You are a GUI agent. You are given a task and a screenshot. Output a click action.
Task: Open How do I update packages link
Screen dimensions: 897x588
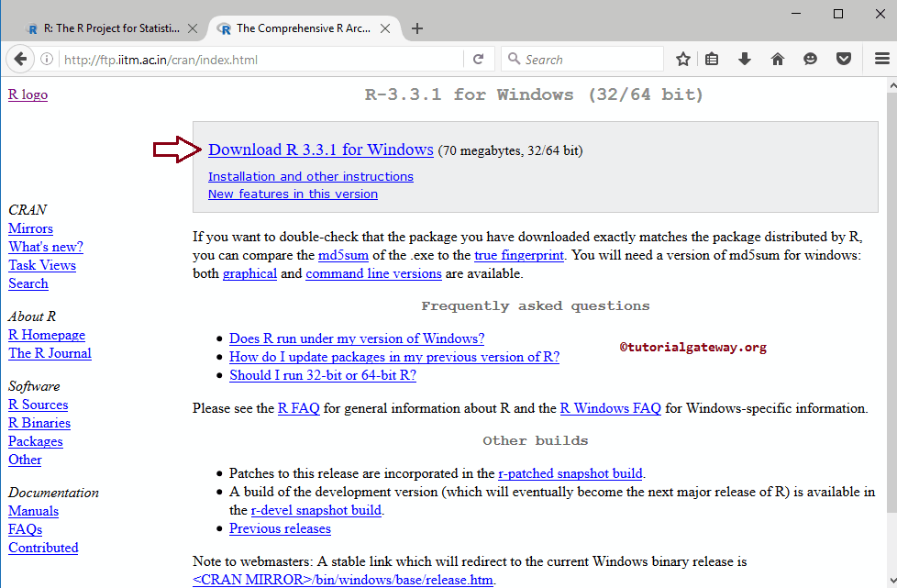pyautogui.click(x=394, y=357)
